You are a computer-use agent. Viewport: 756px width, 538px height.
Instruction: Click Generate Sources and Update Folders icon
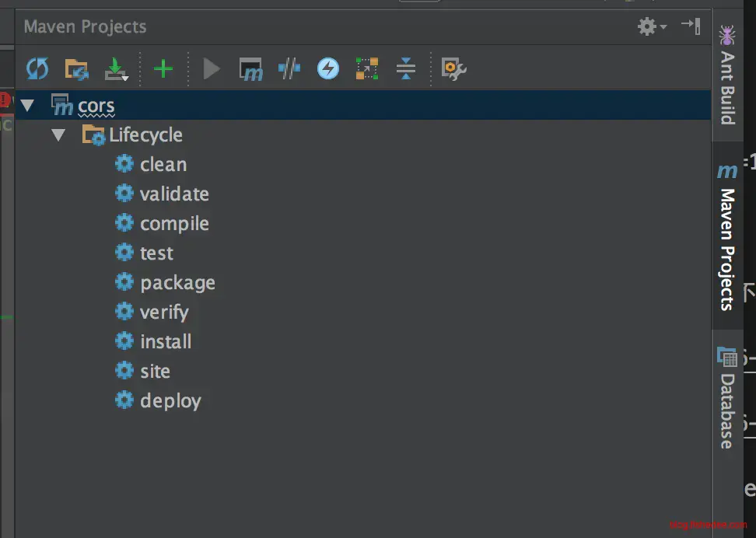(x=76, y=69)
